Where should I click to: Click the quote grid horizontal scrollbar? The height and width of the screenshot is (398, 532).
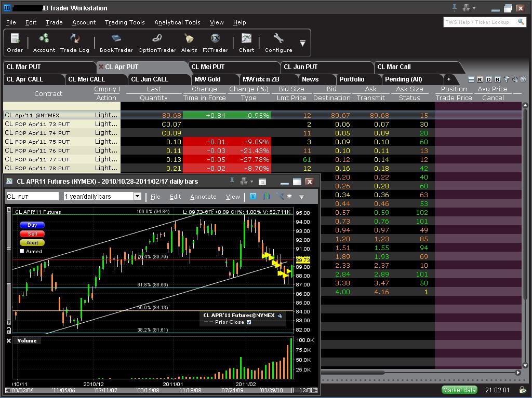point(420,373)
